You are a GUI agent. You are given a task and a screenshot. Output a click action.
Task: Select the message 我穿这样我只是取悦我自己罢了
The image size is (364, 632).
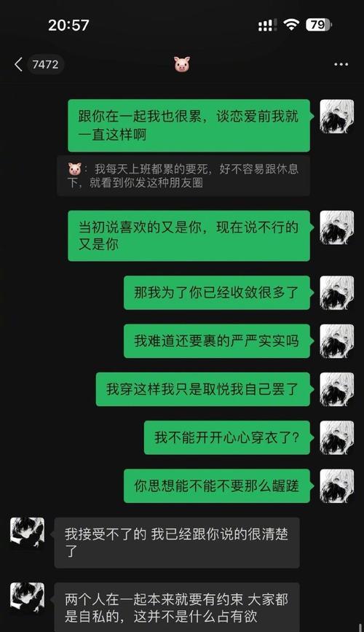tap(203, 389)
